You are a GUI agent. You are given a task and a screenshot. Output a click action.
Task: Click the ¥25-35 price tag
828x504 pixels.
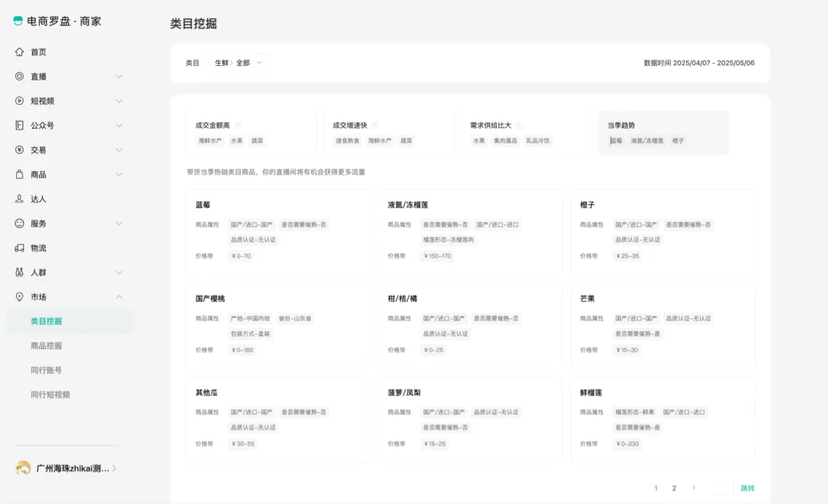pyautogui.click(x=627, y=256)
